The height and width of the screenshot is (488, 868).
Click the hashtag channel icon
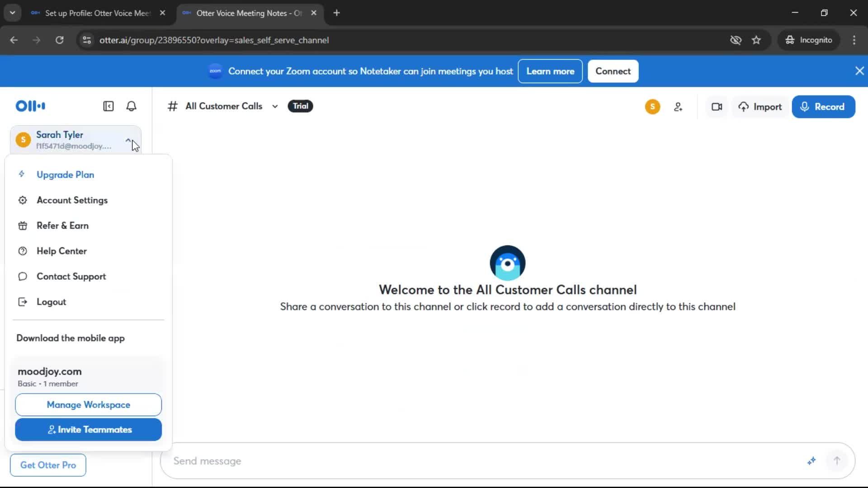[x=172, y=106]
